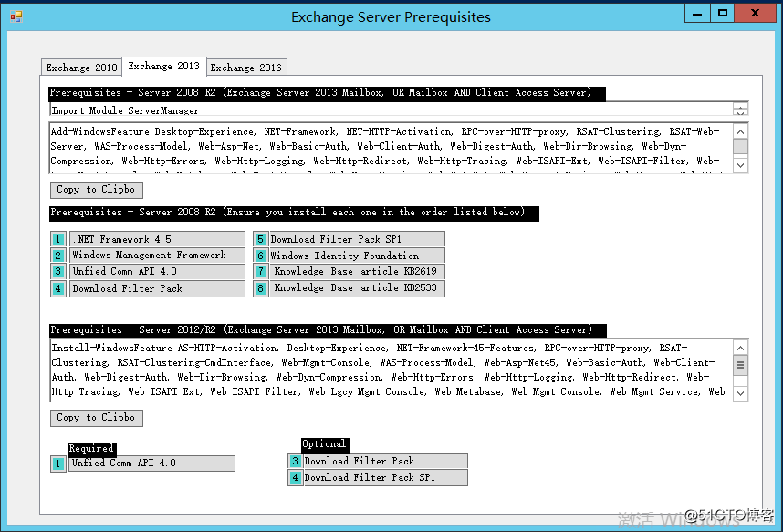
Task: Click scrollbar thumb of Add-WindowsFeature box
Action: (x=740, y=147)
